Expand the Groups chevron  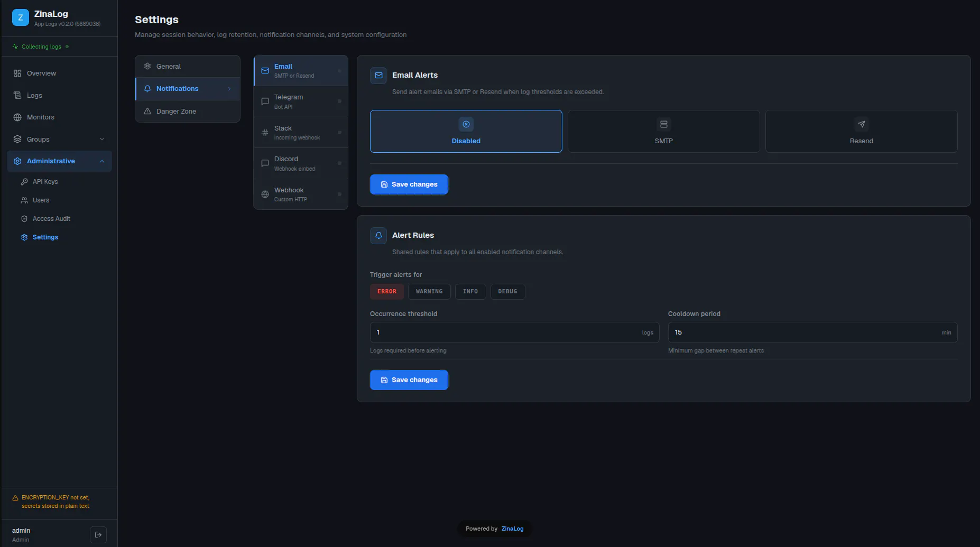point(102,139)
